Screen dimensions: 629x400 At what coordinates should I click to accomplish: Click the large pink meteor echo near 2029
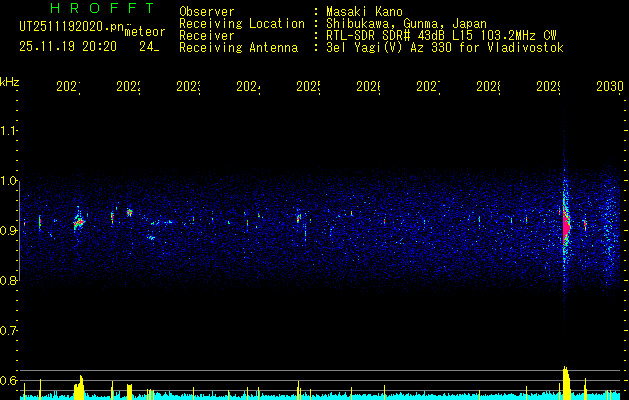click(566, 225)
